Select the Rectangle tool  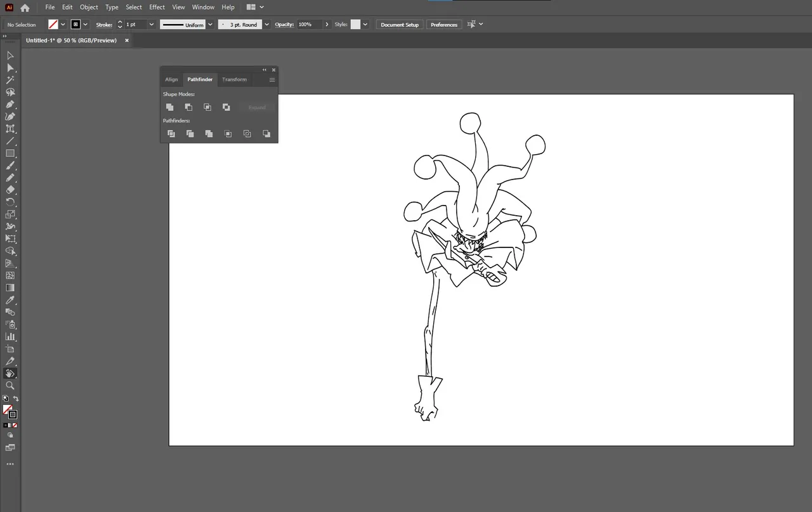pos(10,153)
